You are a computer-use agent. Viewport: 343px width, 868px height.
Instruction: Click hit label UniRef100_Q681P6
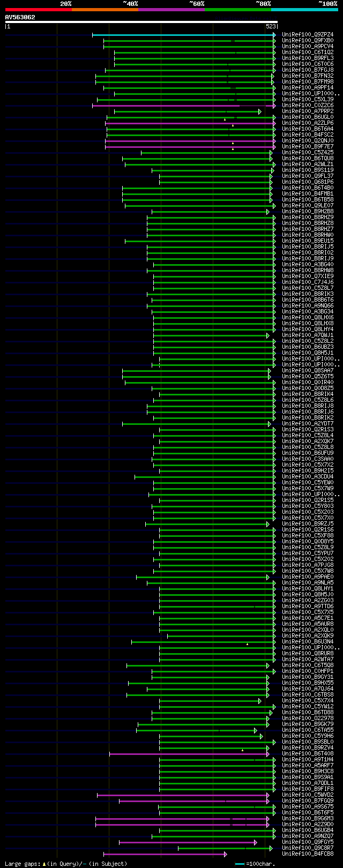[308, 182]
